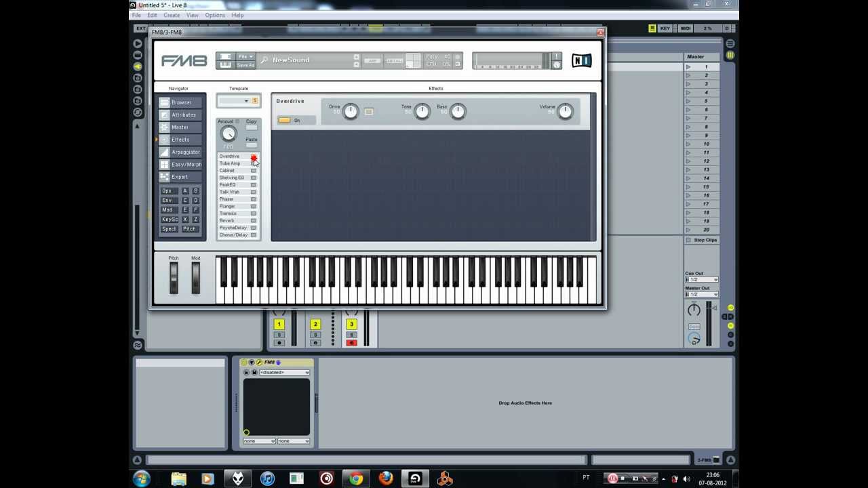Toggle the Overdrive On switch
The image size is (868, 488).
pos(284,120)
